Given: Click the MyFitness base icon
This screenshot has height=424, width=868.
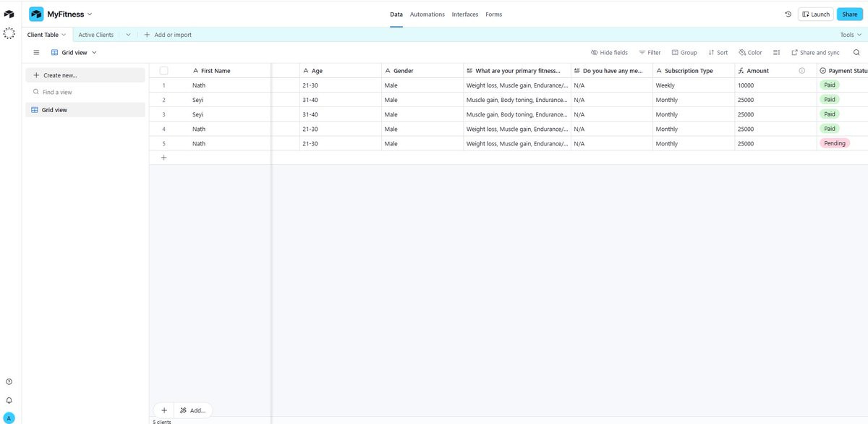Looking at the screenshot, I should (x=36, y=14).
